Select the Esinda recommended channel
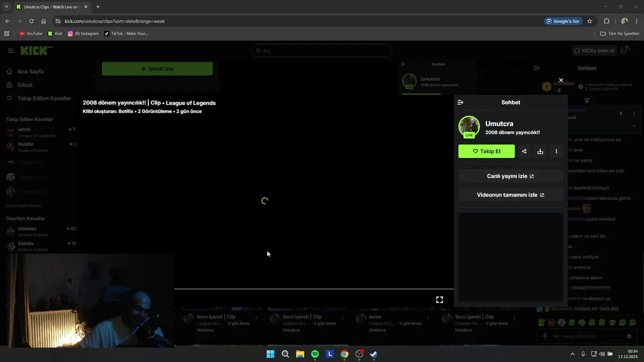 (x=40, y=246)
